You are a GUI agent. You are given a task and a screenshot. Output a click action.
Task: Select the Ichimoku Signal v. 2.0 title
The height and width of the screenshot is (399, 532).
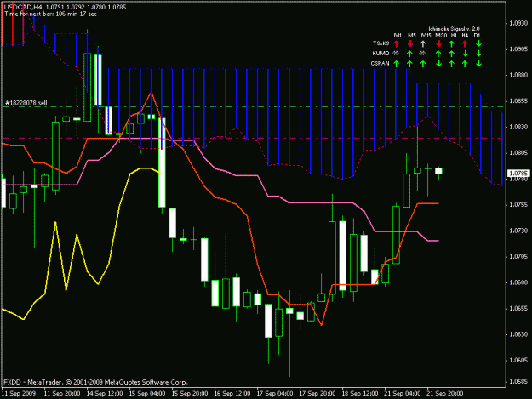[x=454, y=29]
